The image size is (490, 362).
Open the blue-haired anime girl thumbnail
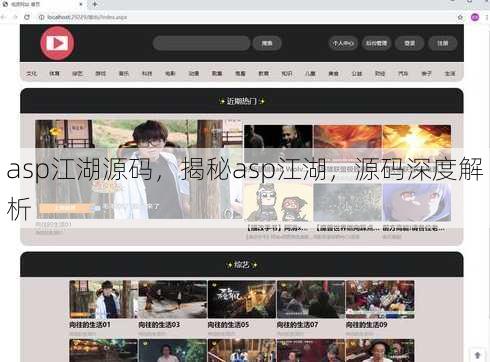[x=417, y=202]
